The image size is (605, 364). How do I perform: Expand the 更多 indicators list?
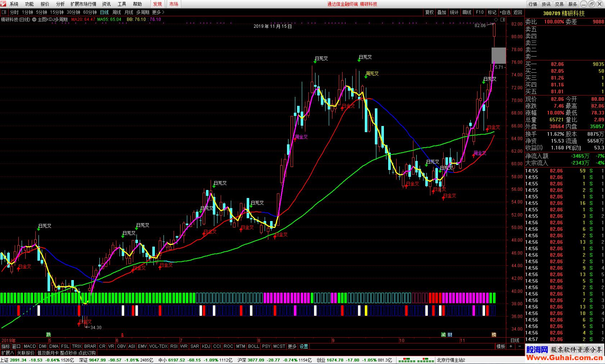pos(292,346)
